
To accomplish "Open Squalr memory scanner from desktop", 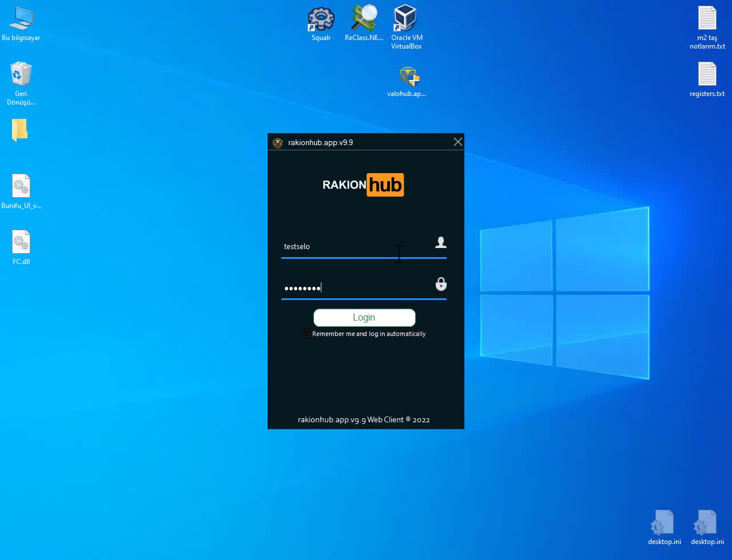I will (x=320, y=18).
